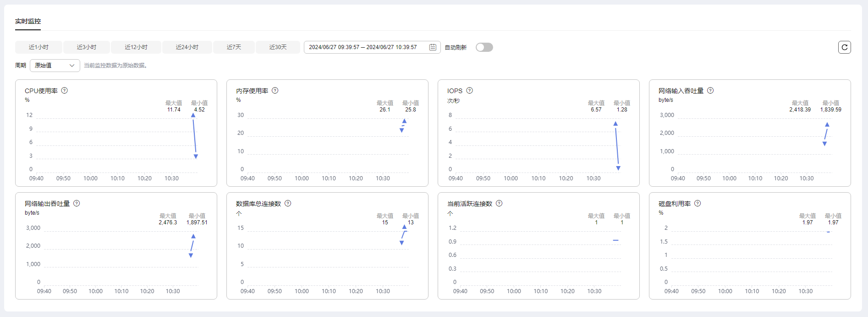Click the help icon next to IOPS
This screenshot has width=868, height=317.
click(469, 90)
